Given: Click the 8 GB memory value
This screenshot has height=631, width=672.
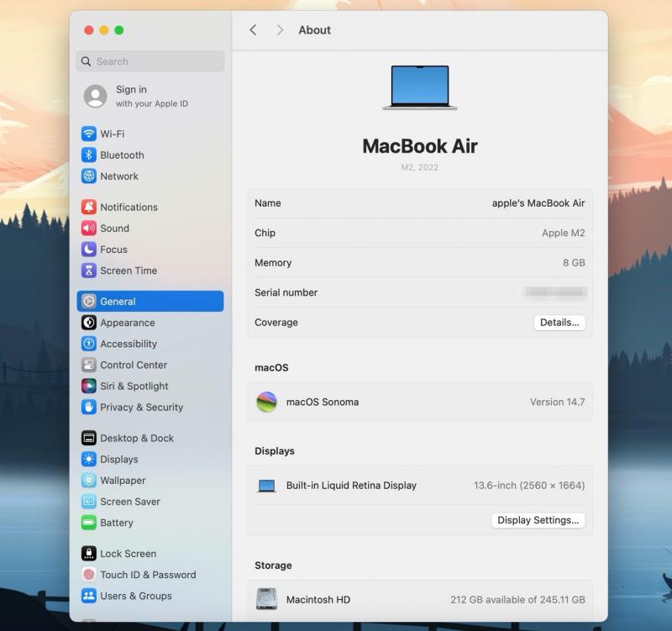Looking at the screenshot, I should point(574,263).
